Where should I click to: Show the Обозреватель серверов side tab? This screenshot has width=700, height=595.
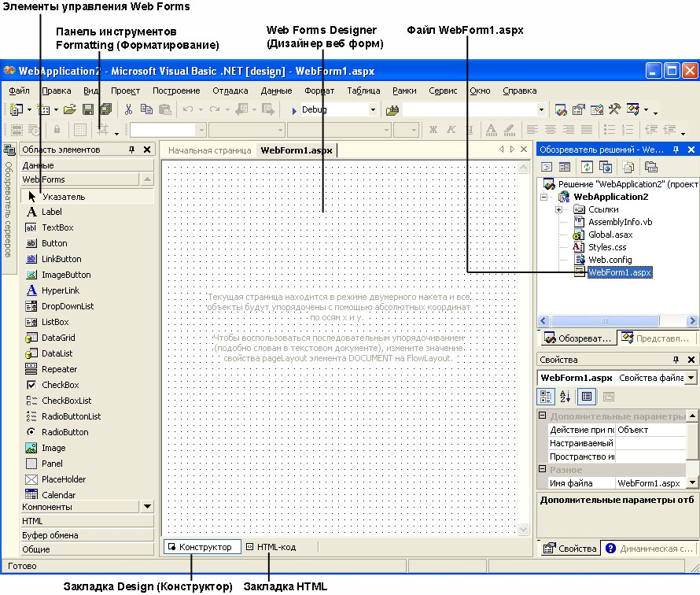click(8, 209)
